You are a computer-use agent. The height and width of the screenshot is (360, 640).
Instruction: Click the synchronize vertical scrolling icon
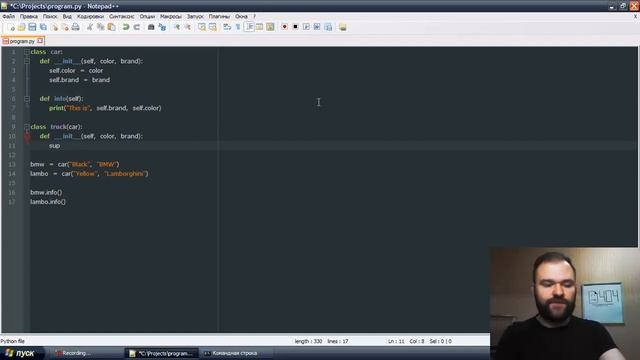(x=202, y=27)
